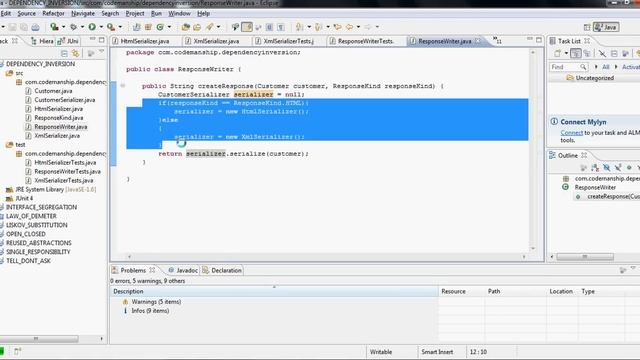This screenshot has width=640, height=360.
Task: Open the Run Last Tool dropdown arrow
Action: pos(120,27)
